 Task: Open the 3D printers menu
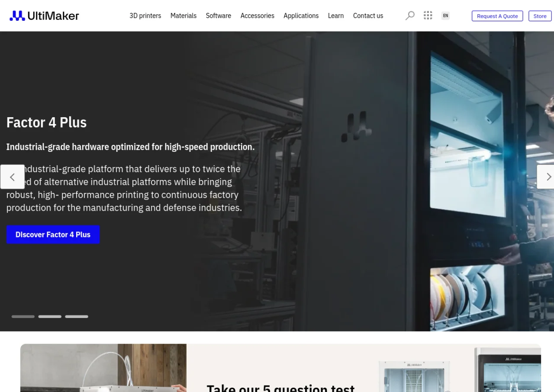pyautogui.click(x=145, y=16)
